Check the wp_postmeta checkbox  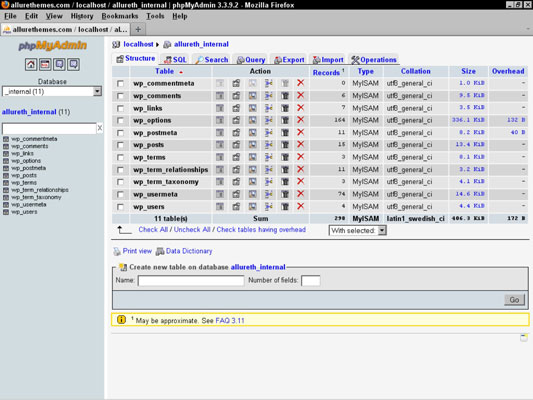coord(120,133)
